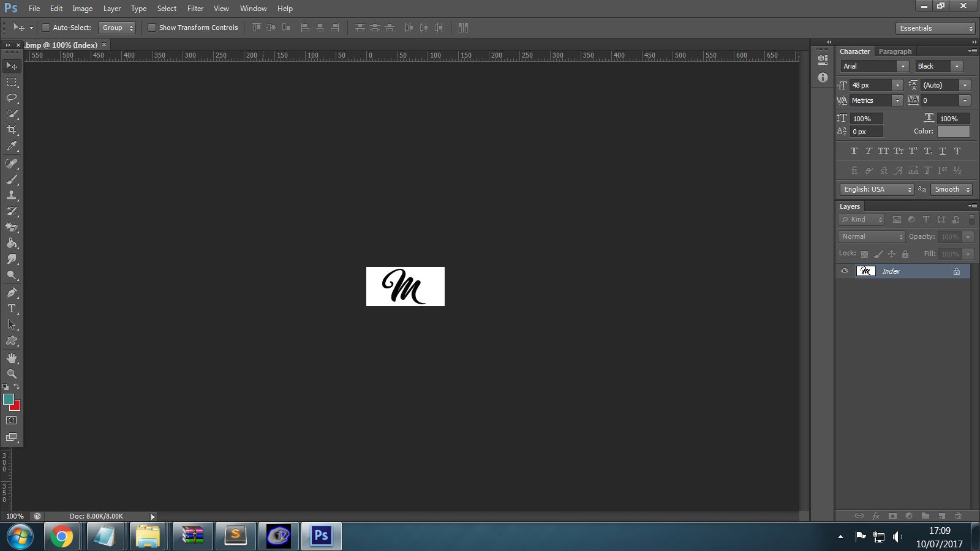Image resolution: width=980 pixels, height=551 pixels.
Task: Choose the Horizontal Type tool
Action: click(x=12, y=309)
